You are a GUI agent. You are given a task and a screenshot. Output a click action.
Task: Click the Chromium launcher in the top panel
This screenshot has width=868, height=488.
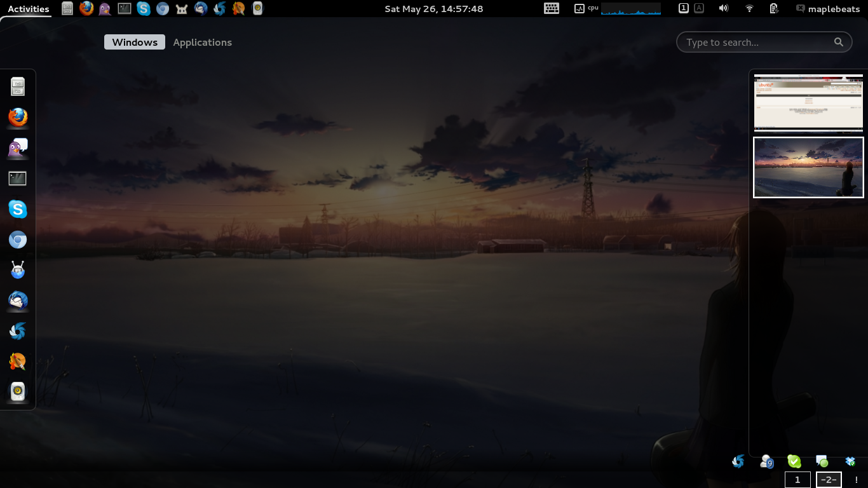tap(163, 8)
